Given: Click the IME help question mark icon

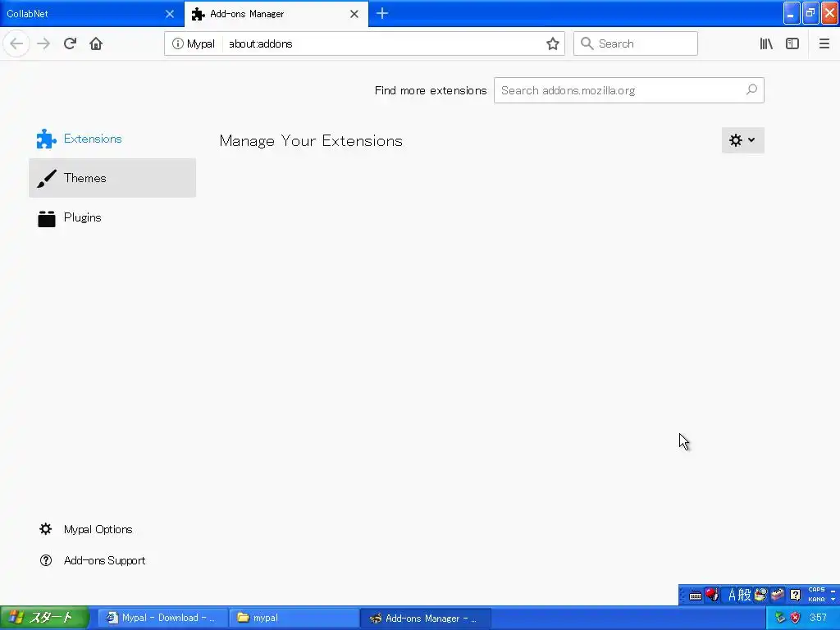Looking at the screenshot, I should point(796,595).
